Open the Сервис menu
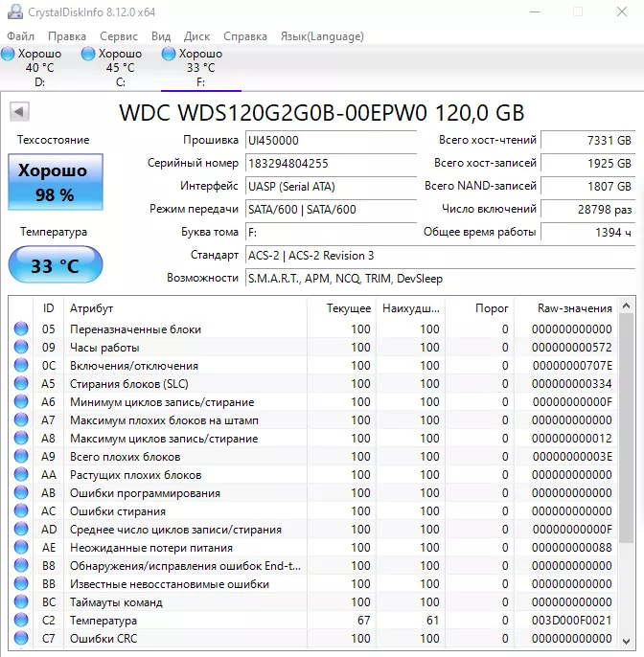 tap(119, 36)
